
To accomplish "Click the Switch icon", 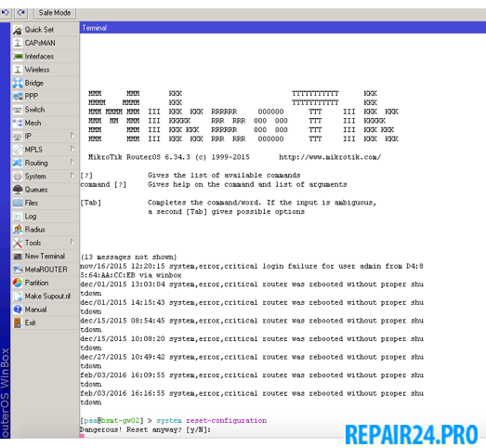I will tap(18, 110).
